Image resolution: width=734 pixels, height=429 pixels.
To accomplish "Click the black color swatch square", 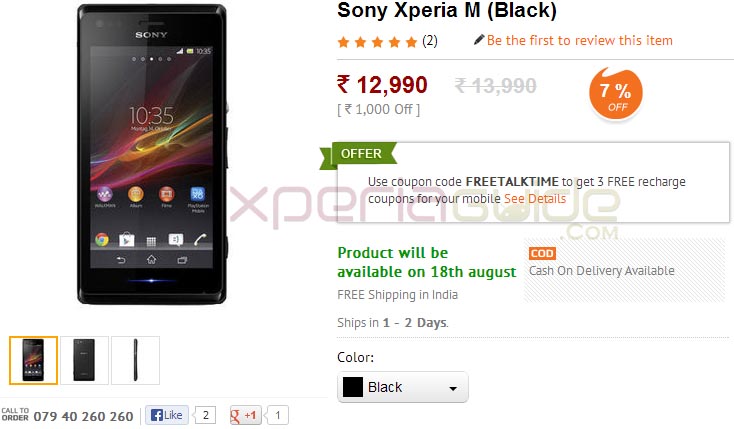I will [x=353, y=387].
